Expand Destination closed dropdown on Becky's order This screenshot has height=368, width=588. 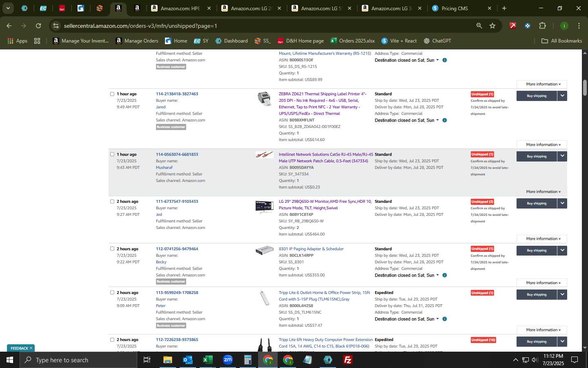coord(437,275)
